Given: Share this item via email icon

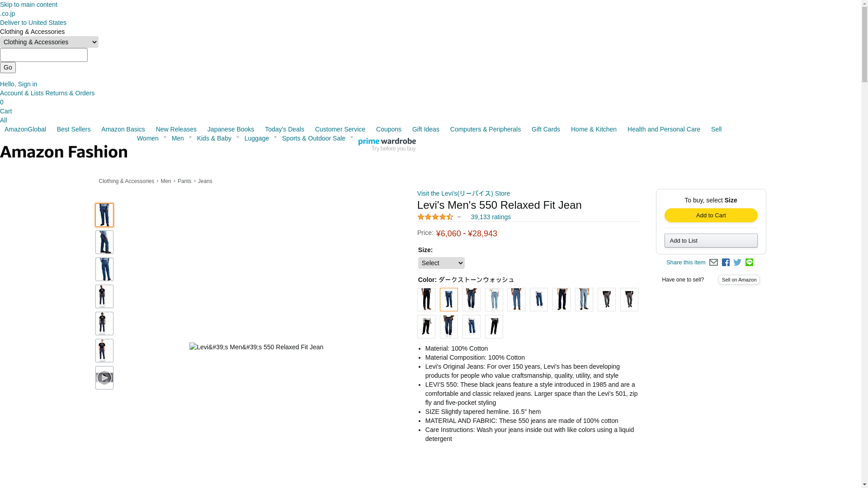Looking at the screenshot, I should [713, 263].
